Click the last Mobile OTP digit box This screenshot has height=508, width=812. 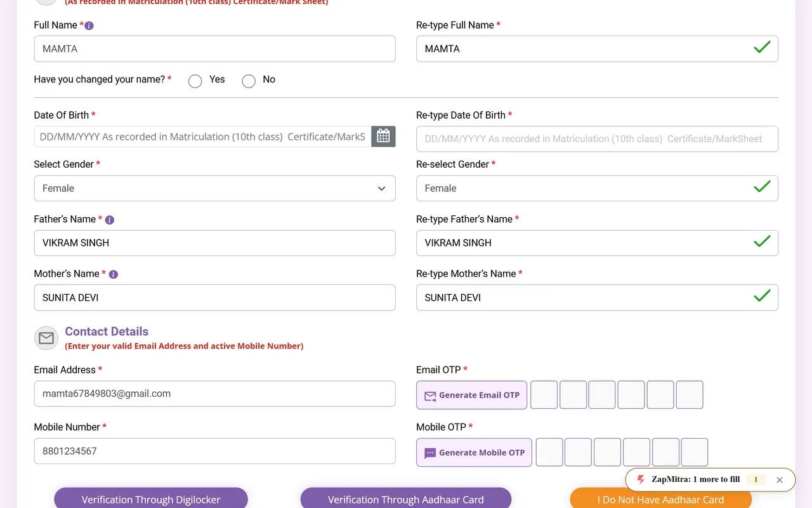pyautogui.click(x=694, y=452)
